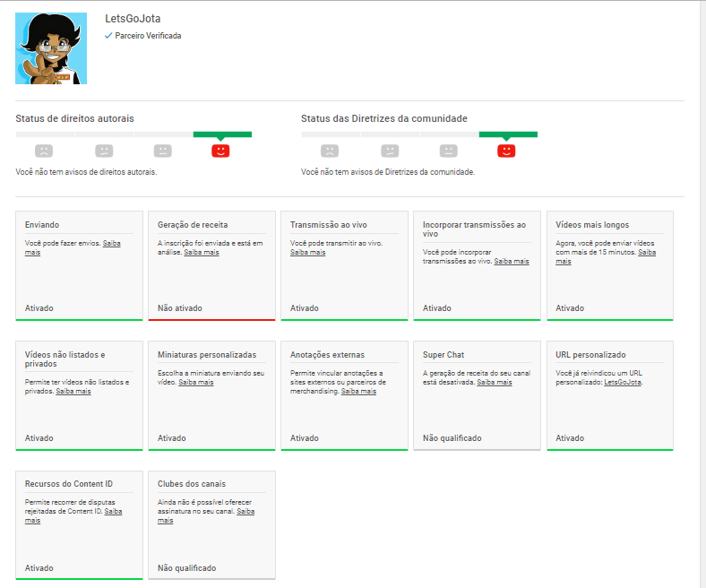706x588 pixels.
Task: Click the second gray face under copyright status
Action: pos(104,151)
